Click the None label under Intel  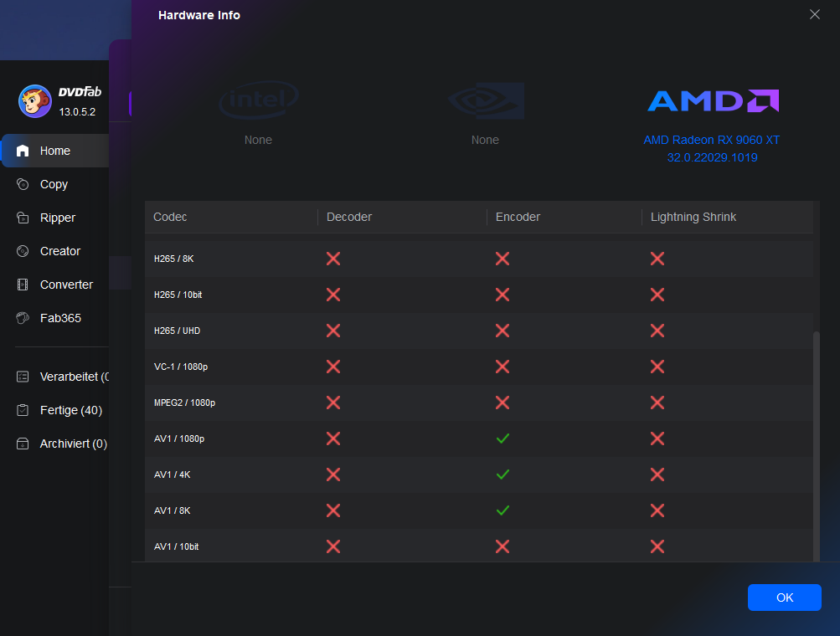click(258, 140)
